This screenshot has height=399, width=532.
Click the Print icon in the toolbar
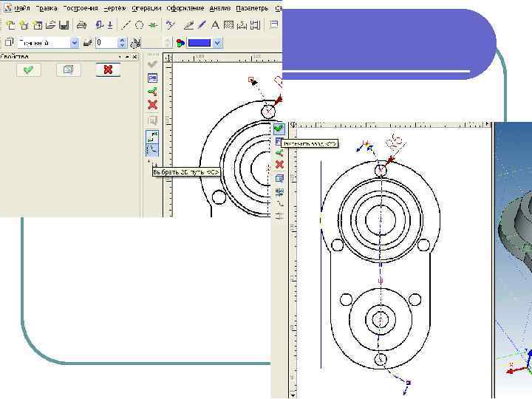81,25
